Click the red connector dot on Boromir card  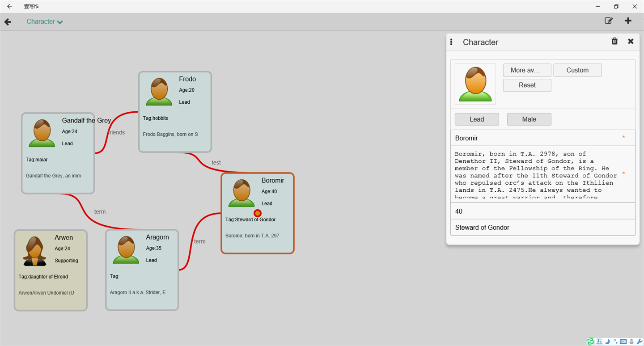tap(258, 213)
